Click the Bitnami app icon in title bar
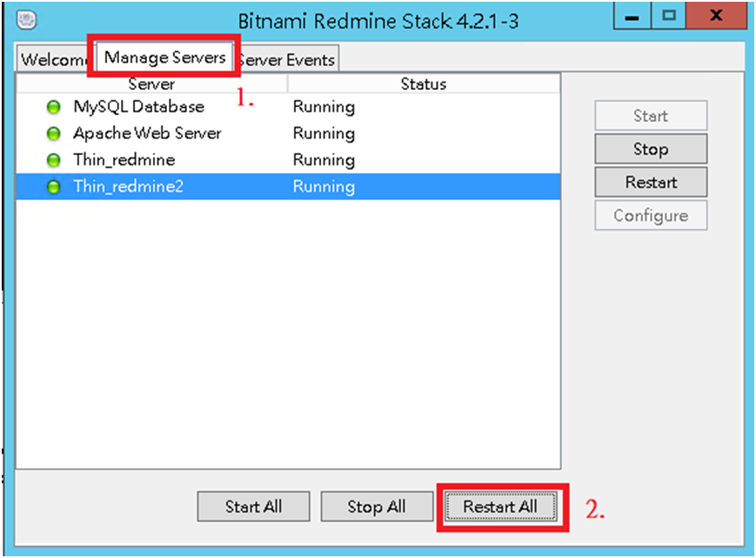 pyautogui.click(x=27, y=20)
